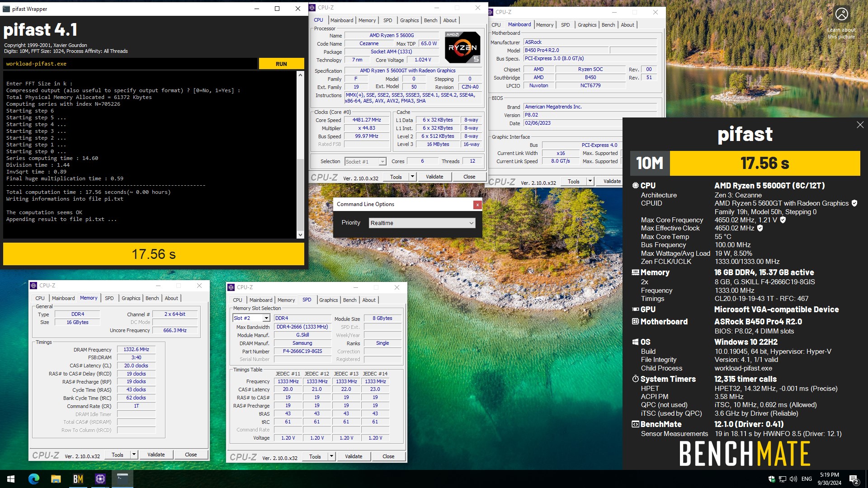Screen dimensions: 868x488
Task: Click Tools dropdown arrow in Mainboard window
Action: (x=590, y=181)
